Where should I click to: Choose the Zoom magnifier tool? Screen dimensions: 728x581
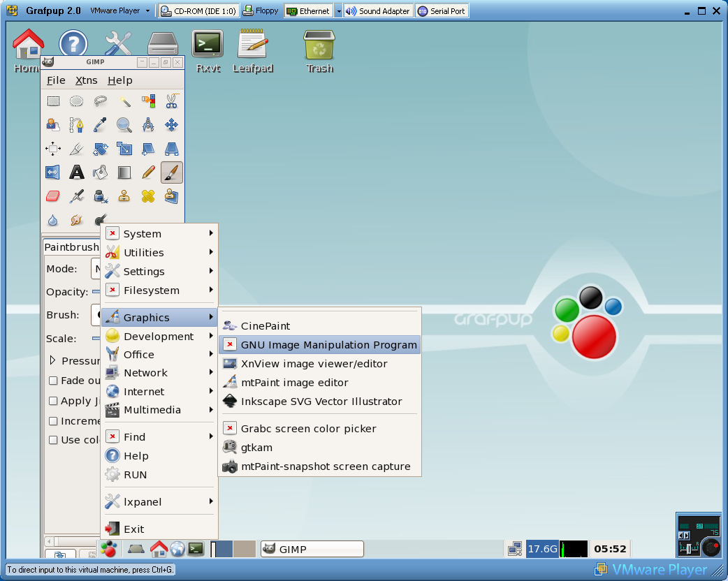coord(124,125)
